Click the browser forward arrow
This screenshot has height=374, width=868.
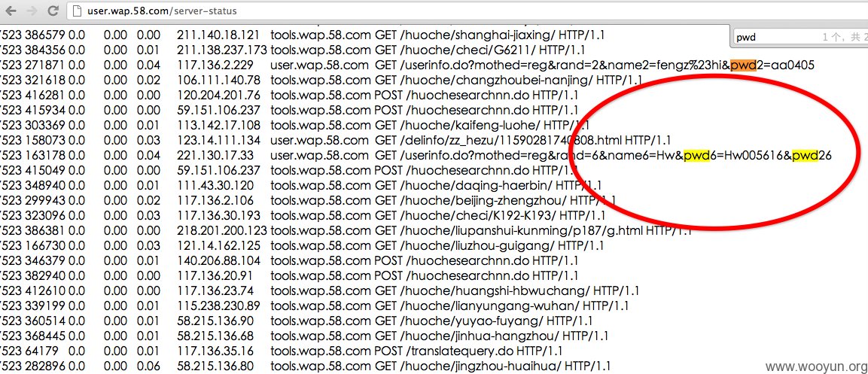pyautogui.click(x=32, y=11)
